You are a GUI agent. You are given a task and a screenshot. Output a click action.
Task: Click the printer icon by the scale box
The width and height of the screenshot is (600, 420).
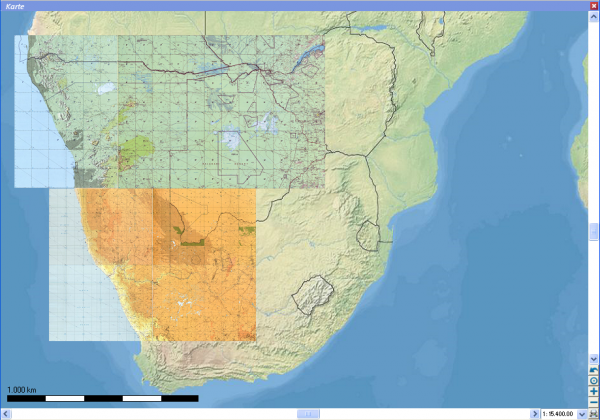coord(593,414)
